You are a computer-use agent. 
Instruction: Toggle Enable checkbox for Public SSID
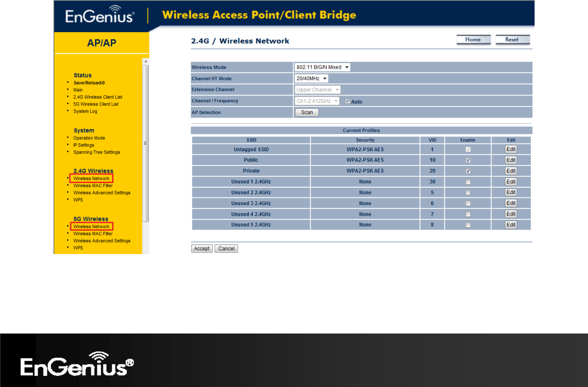(x=468, y=160)
